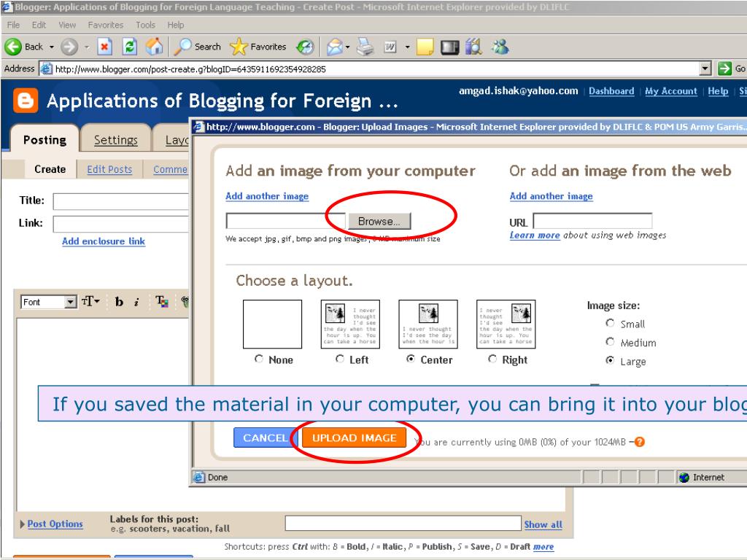Click the Edit with Word icon
Viewport: 747px width, 560px height.
(390, 47)
